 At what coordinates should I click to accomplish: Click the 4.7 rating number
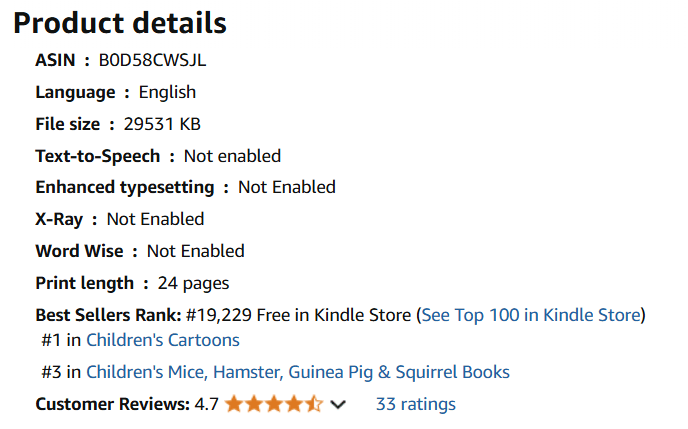(x=207, y=404)
